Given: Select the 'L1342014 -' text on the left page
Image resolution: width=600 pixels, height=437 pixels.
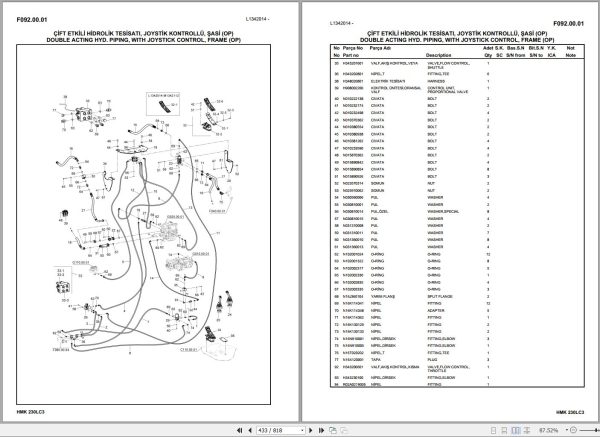Looking at the screenshot, I should tap(258, 19).
